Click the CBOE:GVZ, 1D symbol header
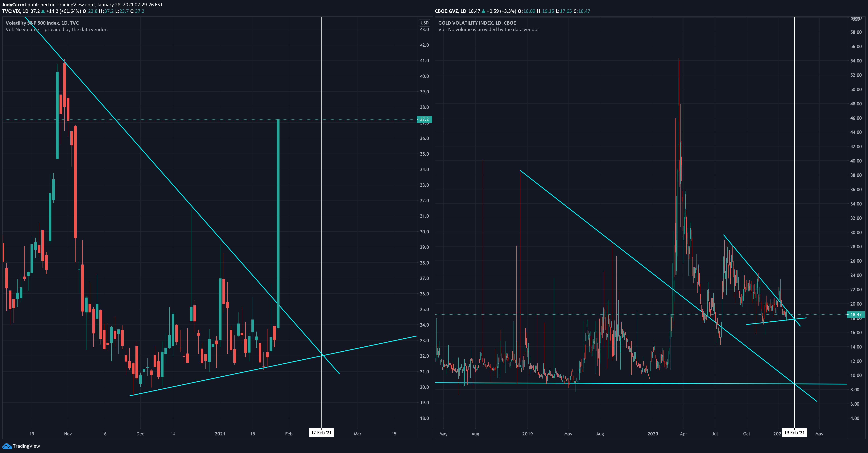The image size is (868, 453). coord(451,11)
